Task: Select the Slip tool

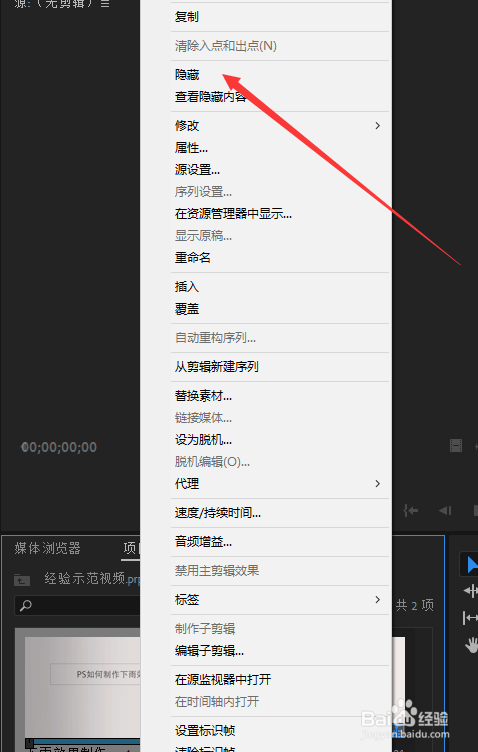Action: [x=471, y=617]
